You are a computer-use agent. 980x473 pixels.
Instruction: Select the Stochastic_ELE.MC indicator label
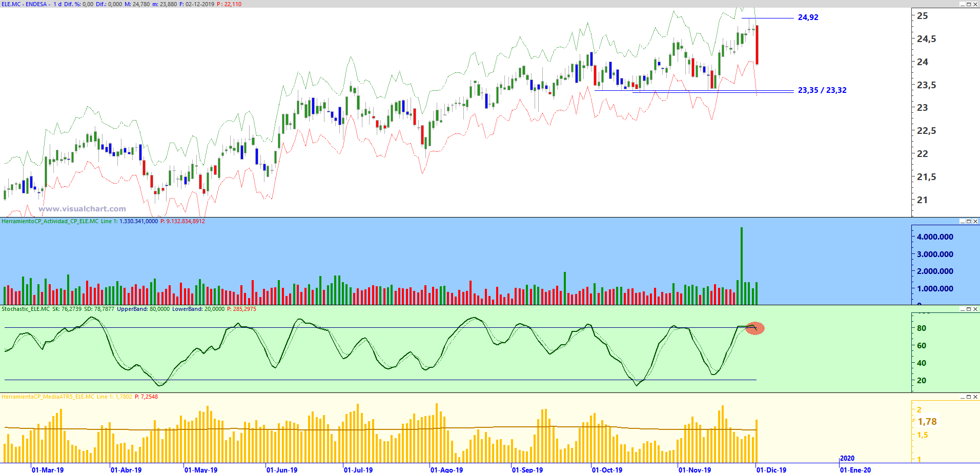pos(26,309)
